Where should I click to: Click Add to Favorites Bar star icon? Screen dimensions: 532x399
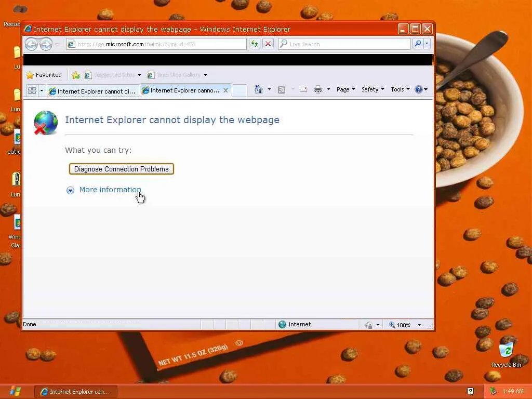pos(76,75)
